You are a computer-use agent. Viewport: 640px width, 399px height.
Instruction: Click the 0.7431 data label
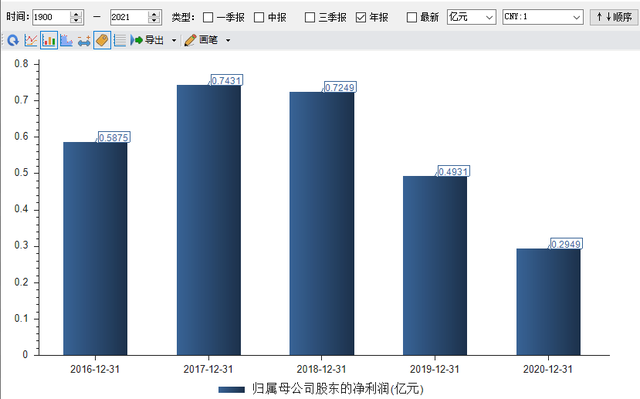point(227,80)
